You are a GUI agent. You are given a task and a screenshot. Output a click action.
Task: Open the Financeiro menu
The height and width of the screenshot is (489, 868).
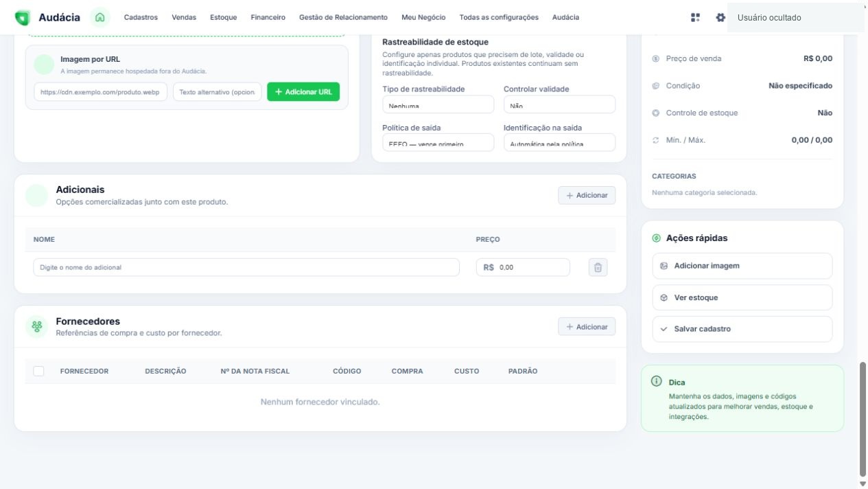pyautogui.click(x=268, y=17)
